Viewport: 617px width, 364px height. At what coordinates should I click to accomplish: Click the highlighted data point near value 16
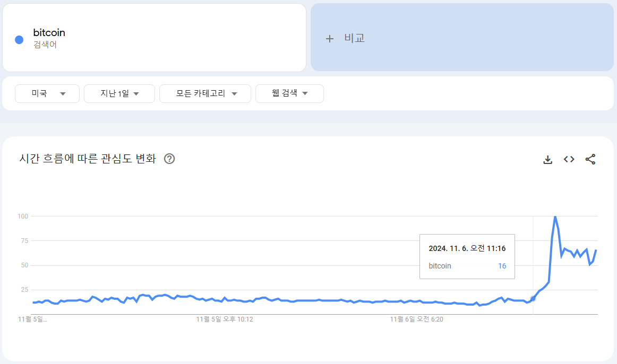coord(533,299)
